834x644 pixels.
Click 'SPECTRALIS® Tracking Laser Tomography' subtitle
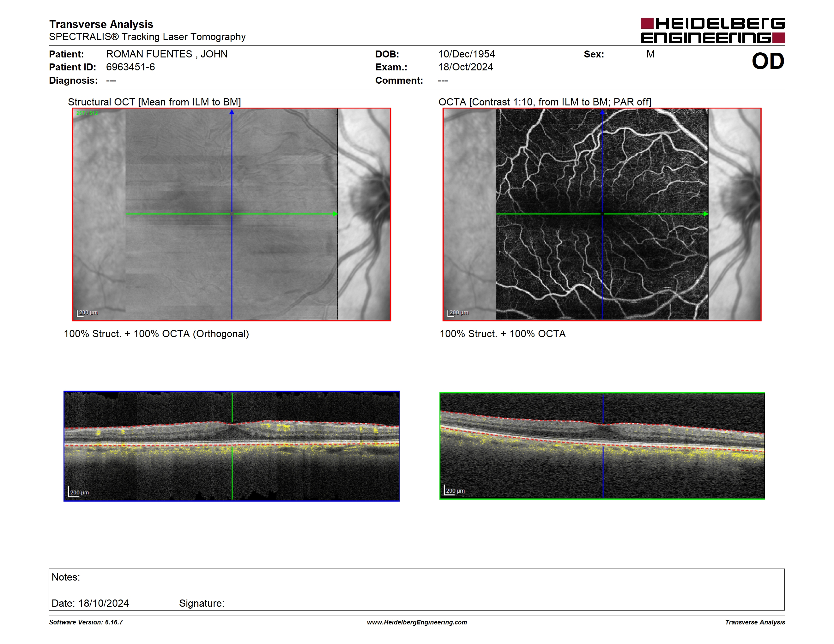(147, 37)
